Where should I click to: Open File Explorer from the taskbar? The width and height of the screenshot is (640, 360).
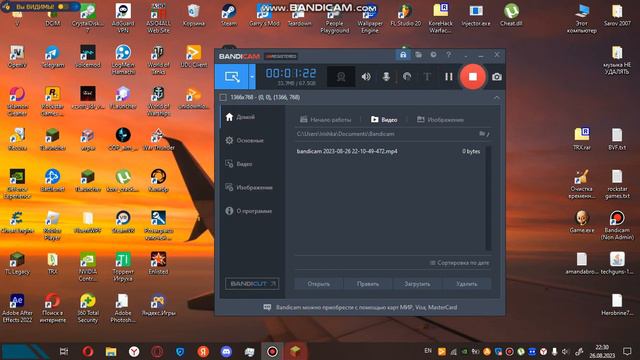point(111,351)
